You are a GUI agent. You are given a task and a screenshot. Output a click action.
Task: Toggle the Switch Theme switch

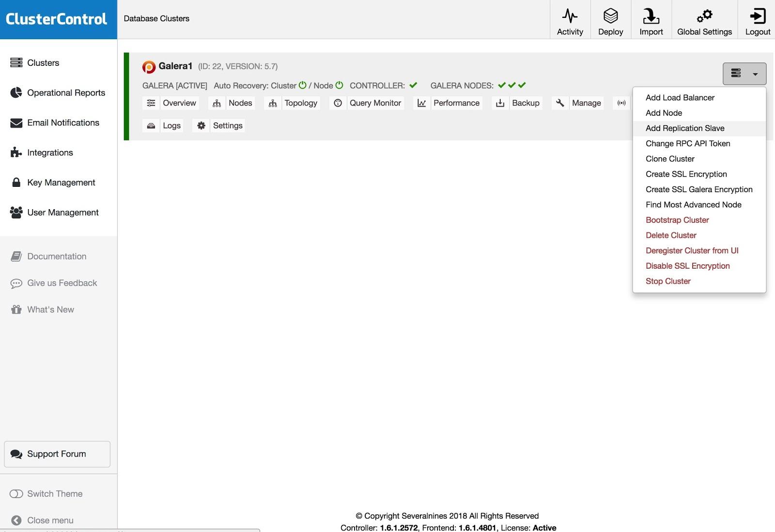pos(16,494)
